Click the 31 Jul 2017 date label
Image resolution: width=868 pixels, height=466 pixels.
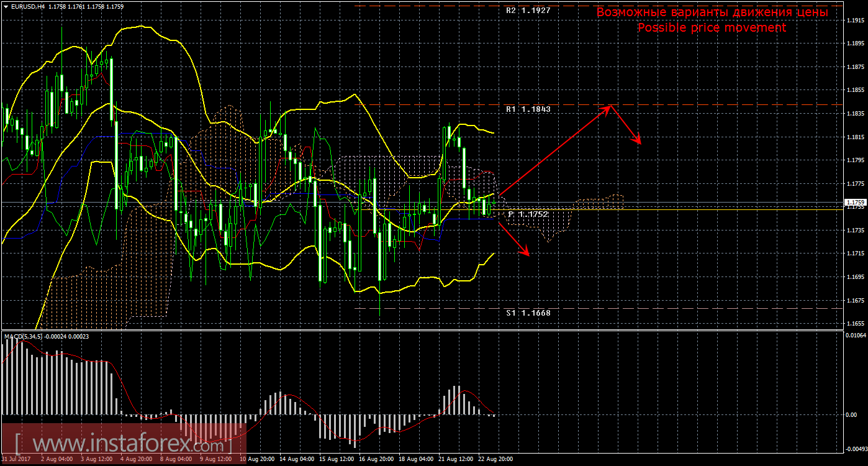[17, 459]
